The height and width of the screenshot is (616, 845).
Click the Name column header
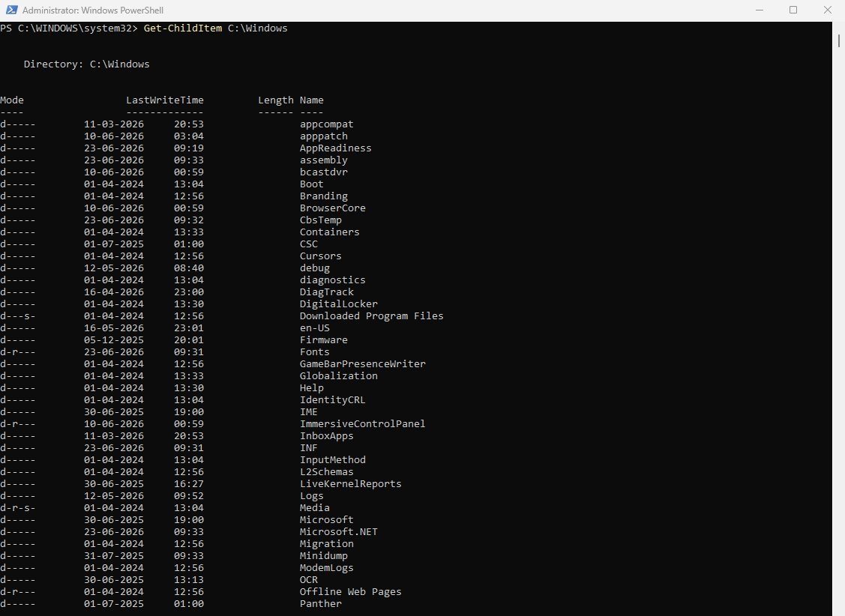[x=311, y=100]
